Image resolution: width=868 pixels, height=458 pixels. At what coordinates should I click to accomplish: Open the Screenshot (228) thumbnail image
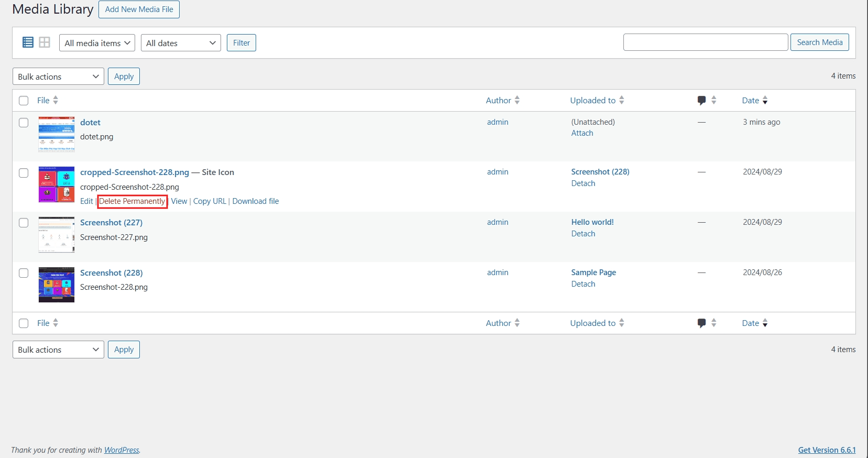[x=57, y=285]
